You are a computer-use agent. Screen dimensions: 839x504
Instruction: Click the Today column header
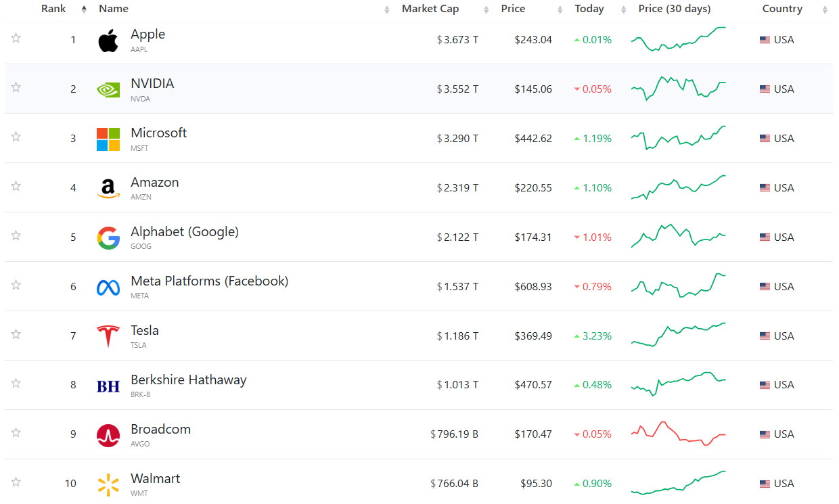[x=589, y=9]
